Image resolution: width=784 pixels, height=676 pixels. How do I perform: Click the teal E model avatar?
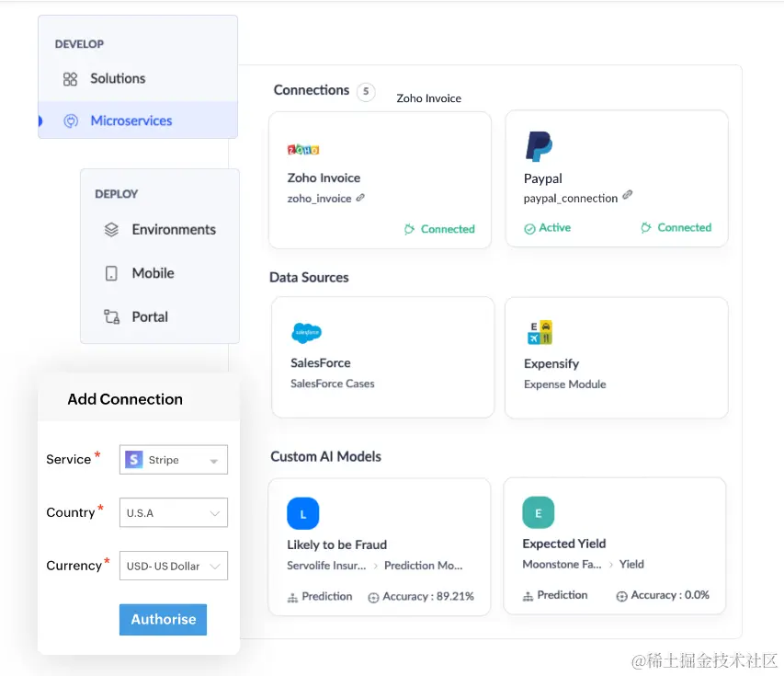(539, 512)
